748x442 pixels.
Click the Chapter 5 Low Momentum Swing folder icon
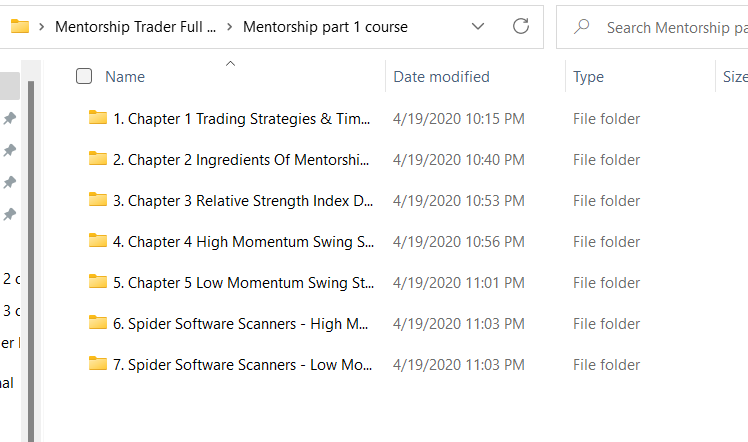(98, 282)
